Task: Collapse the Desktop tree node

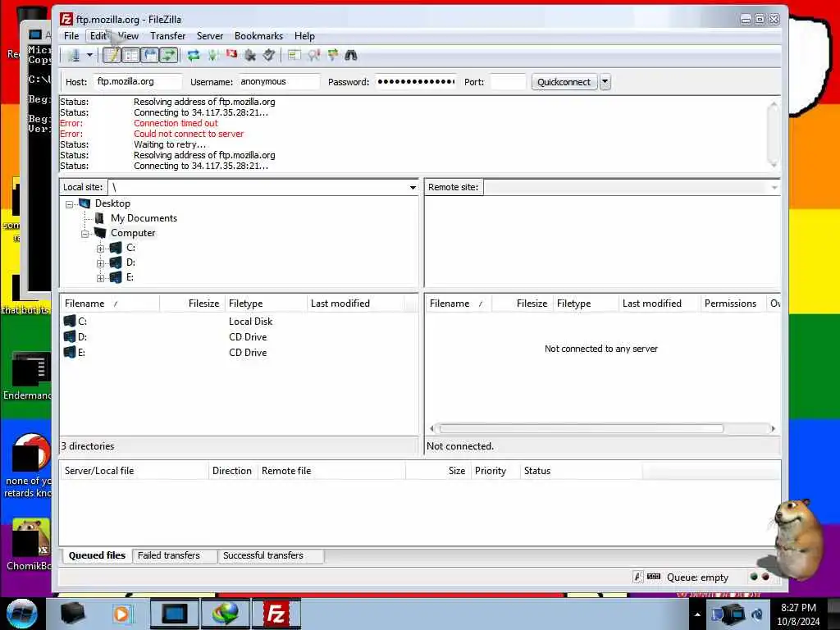Action: tap(69, 204)
